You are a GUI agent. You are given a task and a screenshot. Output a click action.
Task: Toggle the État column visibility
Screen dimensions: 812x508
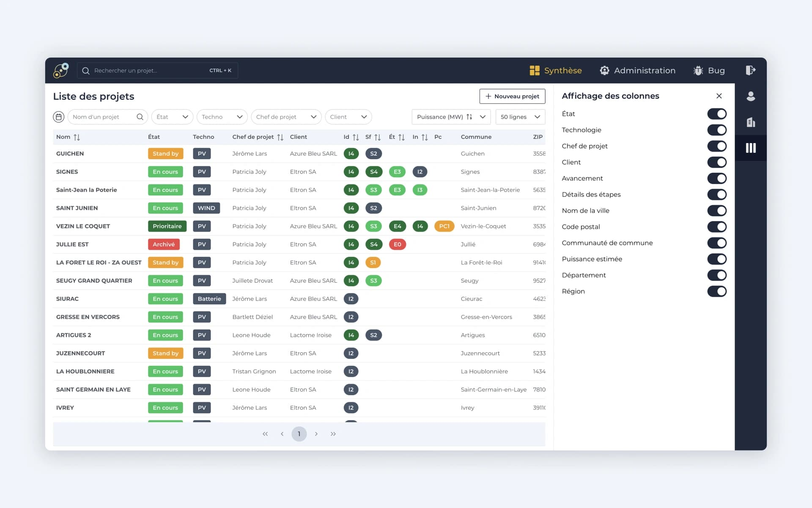pos(717,114)
